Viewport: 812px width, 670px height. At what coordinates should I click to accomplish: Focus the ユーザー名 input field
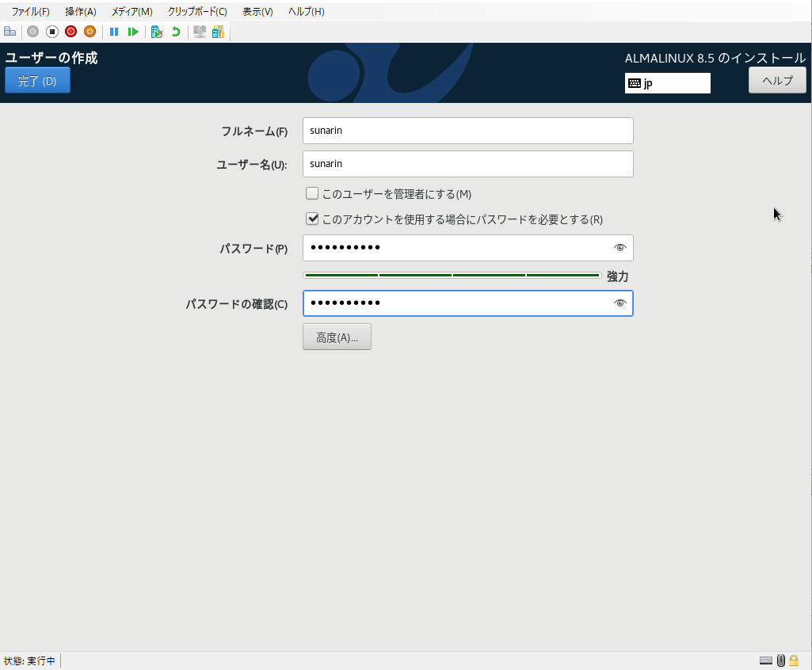click(x=468, y=164)
